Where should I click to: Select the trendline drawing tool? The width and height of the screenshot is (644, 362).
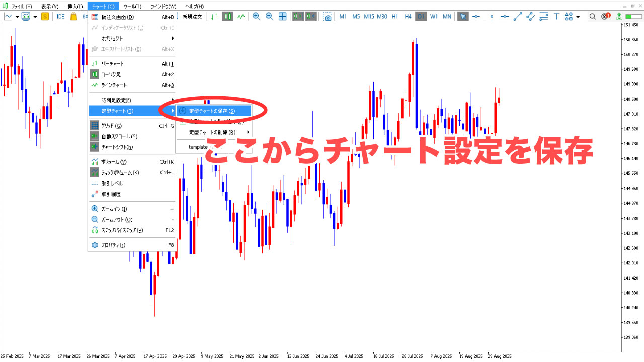pyautogui.click(x=518, y=16)
